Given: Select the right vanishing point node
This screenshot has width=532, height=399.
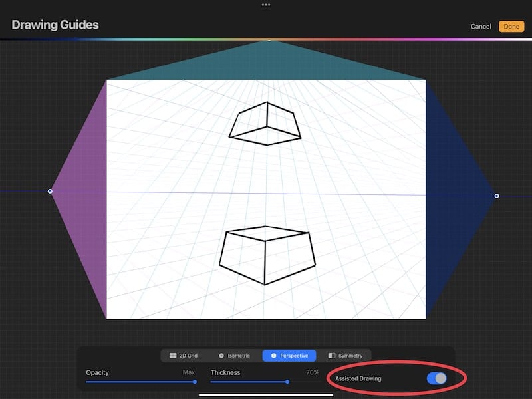Looking at the screenshot, I should (495, 195).
